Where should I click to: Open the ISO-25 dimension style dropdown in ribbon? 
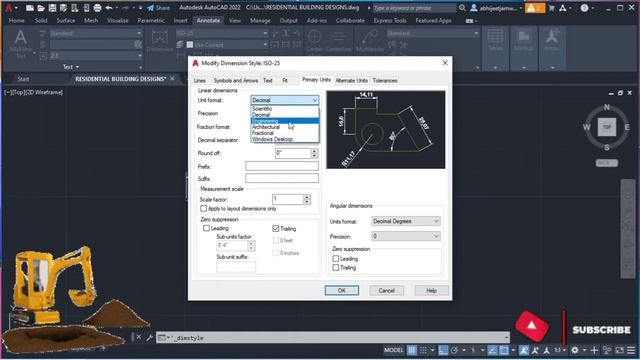(x=222, y=33)
